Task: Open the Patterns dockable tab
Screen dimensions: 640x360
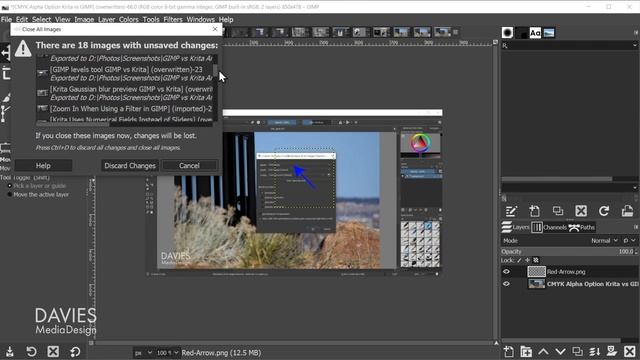Action: pyautogui.click(x=522, y=33)
